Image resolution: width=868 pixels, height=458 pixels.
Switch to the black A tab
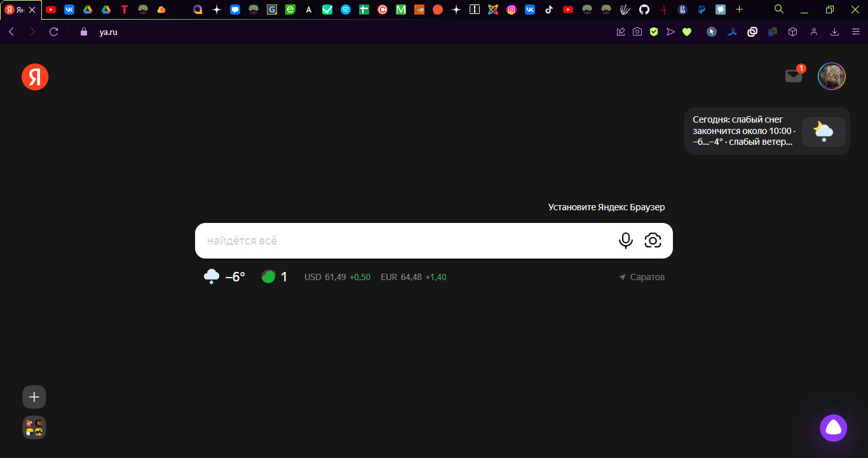(309, 10)
